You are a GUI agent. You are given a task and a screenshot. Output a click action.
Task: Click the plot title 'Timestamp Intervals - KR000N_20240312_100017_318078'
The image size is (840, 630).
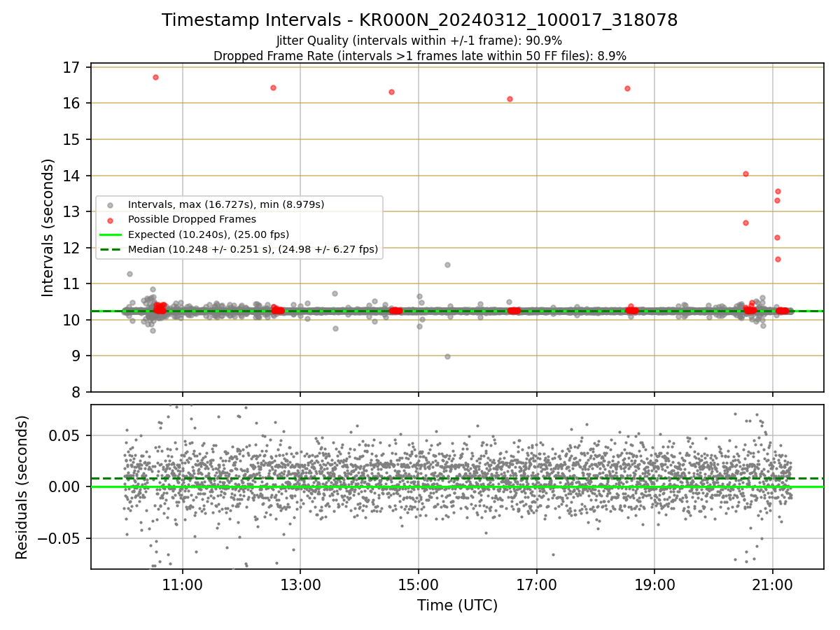(419, 20)
